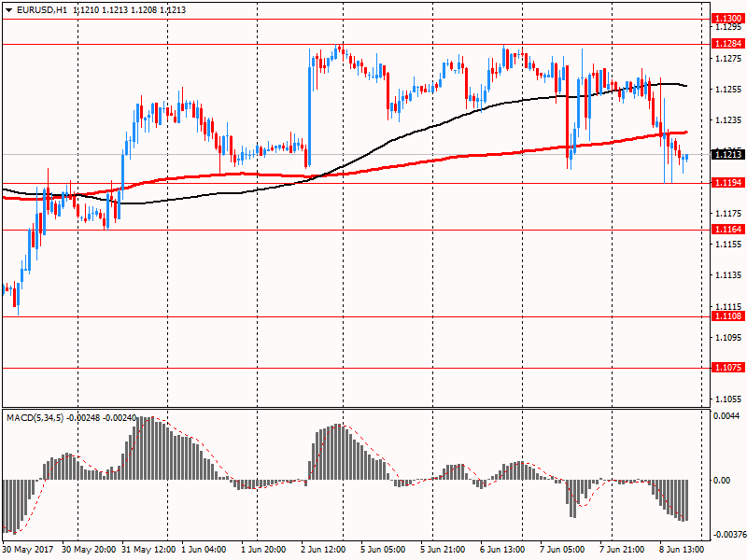This screenshot has width=747, height=560.
Task: Click the red 1.1075 support label
Action: pos(728,367)
